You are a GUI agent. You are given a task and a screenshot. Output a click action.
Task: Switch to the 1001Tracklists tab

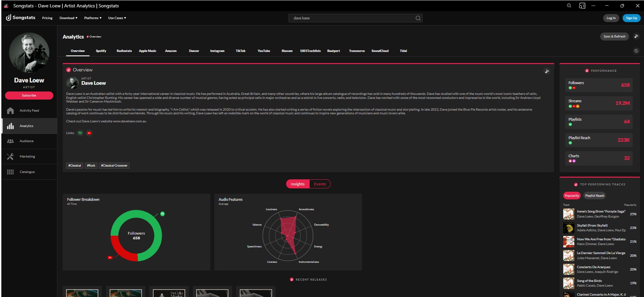click(x=310, y=51)
